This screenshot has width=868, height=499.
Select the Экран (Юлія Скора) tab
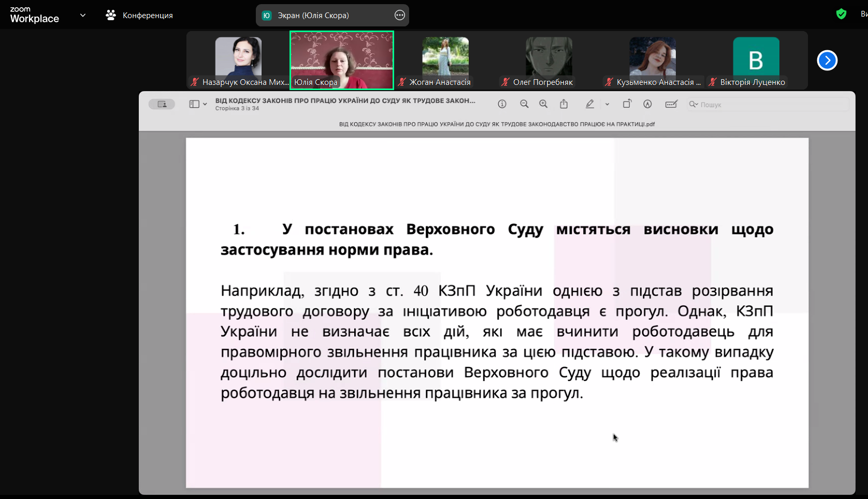pyautogui.click(x=313, y=15)
